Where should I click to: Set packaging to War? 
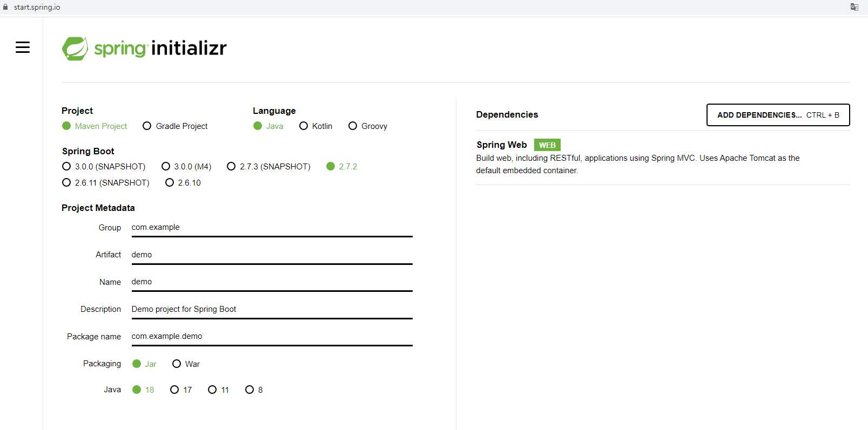186,364
